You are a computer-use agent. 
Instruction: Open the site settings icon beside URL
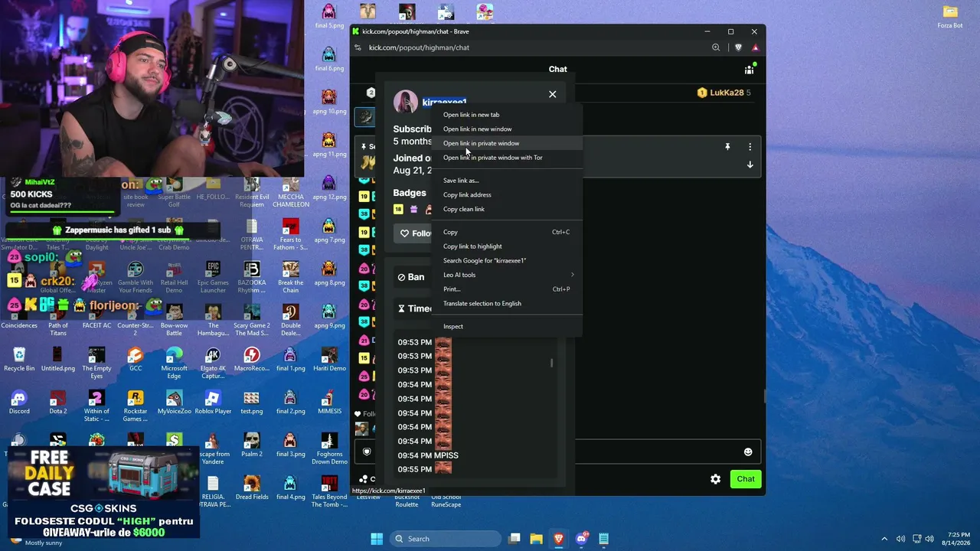(x=358, y=47)
